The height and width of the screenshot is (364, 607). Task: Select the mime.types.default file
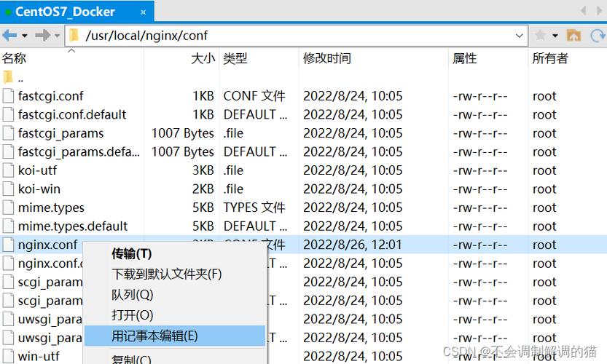[x=73, y=226]
